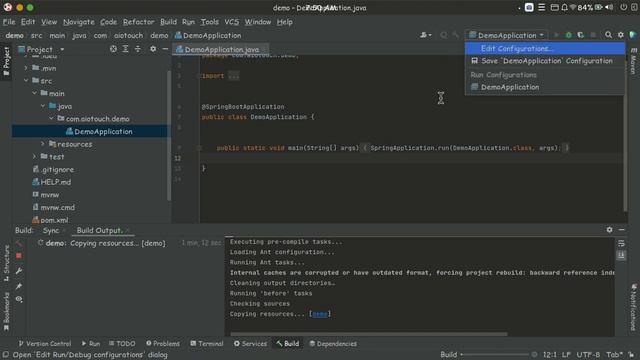Select Edit Configurations... menu entry
This screenshot has width=640, height=360.
coord(545,48)
